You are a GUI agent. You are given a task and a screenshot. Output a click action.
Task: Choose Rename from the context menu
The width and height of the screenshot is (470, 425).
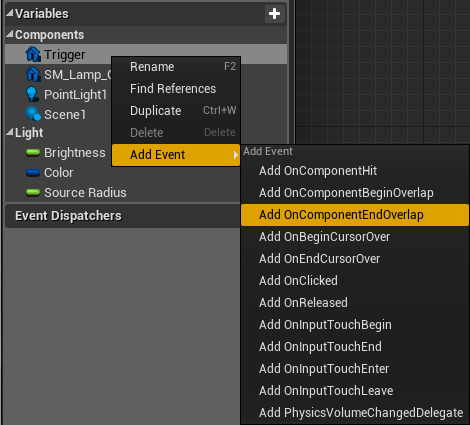point(176,67)
